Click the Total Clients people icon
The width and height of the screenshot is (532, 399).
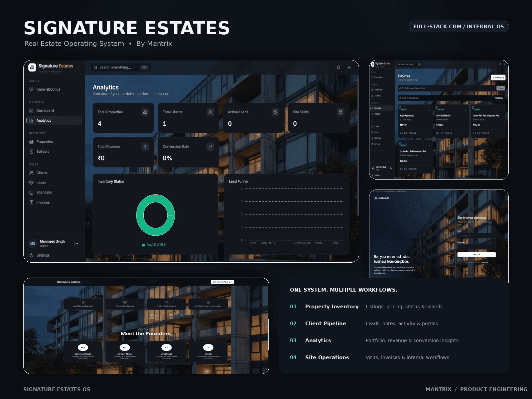[210, 112]
